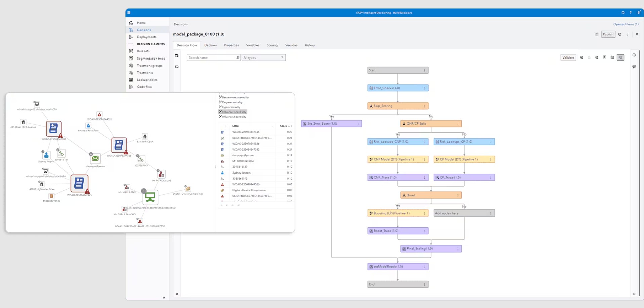
Task: Open the All types filter dropdown
Action: (263, 57)
